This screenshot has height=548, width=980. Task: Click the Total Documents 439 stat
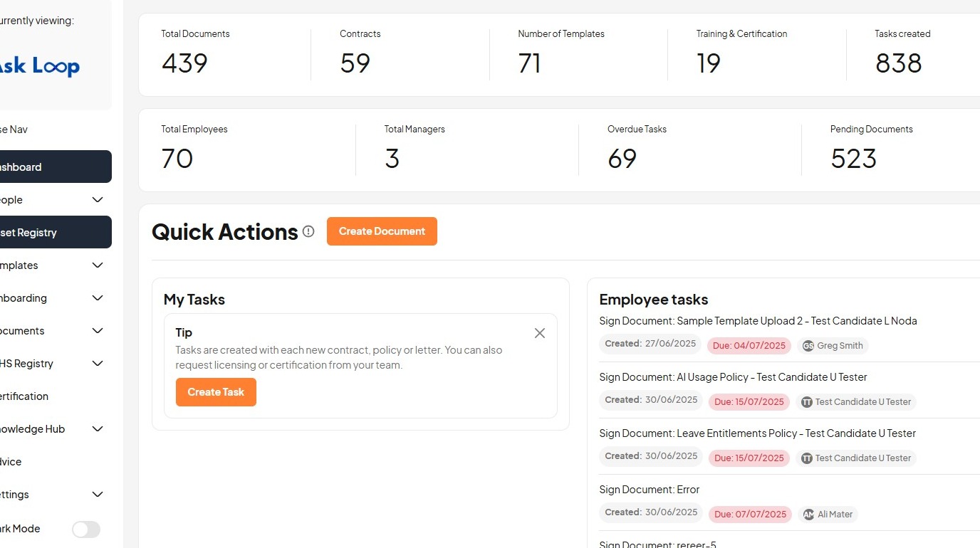pos(195,54)
